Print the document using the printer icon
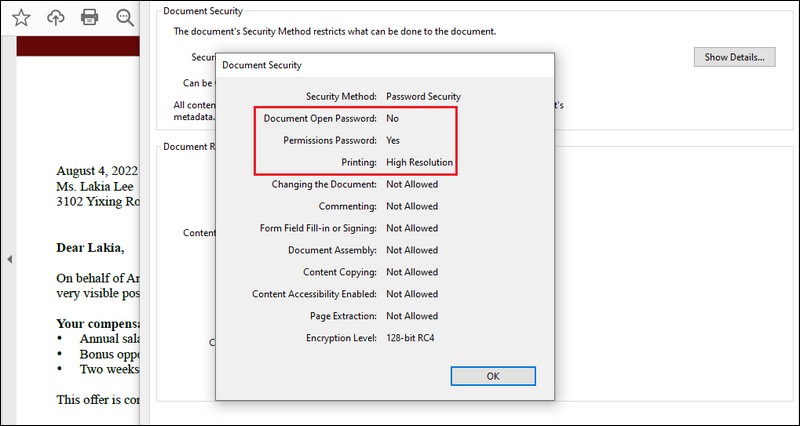This screenshot has height=426, width=800. point(90,17)
